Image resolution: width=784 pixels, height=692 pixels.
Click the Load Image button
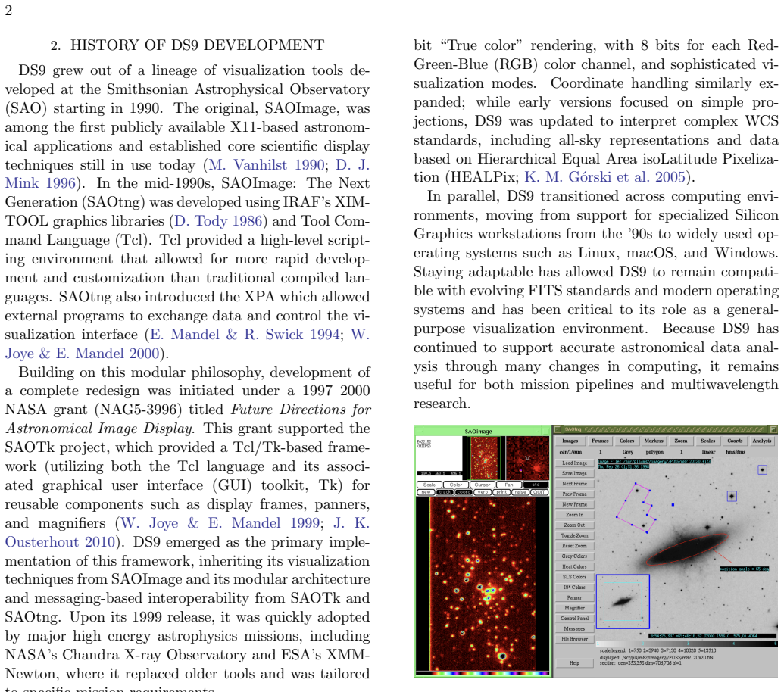point(574,463)
